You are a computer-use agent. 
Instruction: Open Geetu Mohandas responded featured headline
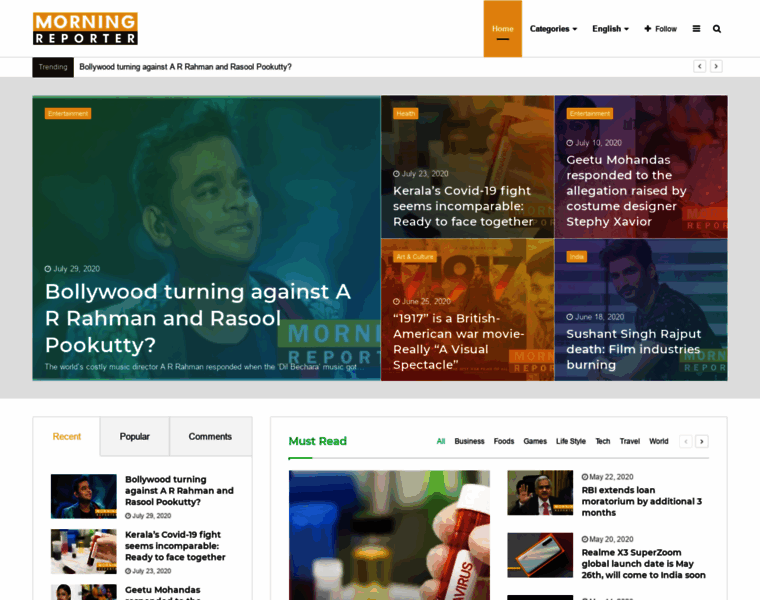click(x=626, y=190)
